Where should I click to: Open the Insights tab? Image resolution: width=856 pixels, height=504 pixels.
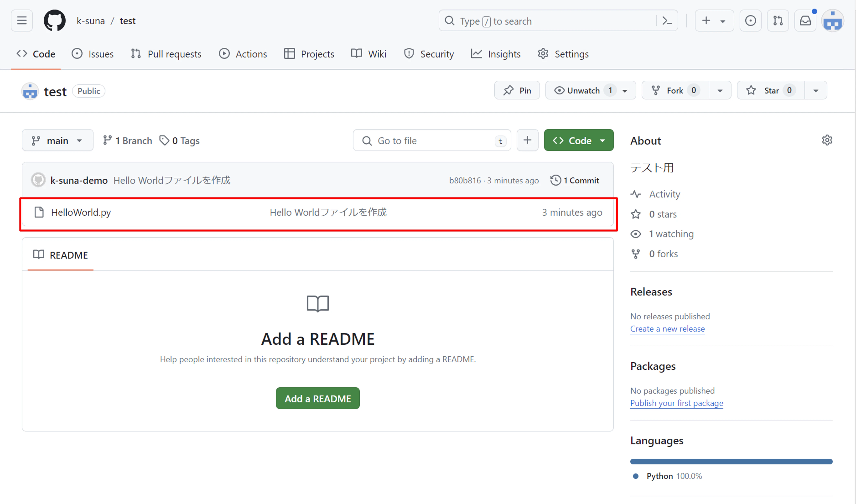pyautogui.click(x=496, y=54)
